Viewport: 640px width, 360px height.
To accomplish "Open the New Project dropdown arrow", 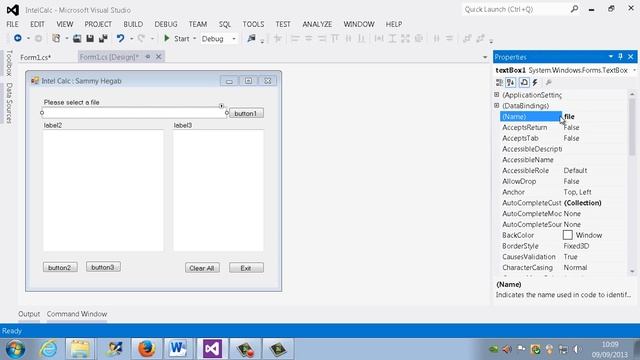I will click(x=67, y=39).
